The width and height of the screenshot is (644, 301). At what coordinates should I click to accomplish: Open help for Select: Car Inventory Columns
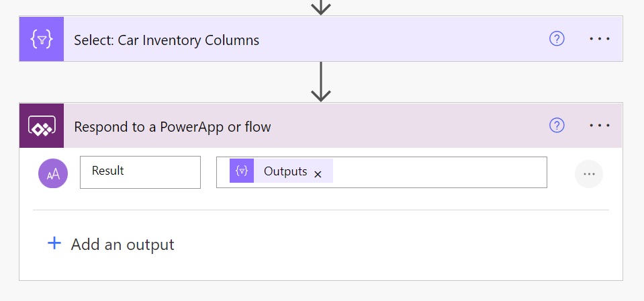click(x=557, y=39)
